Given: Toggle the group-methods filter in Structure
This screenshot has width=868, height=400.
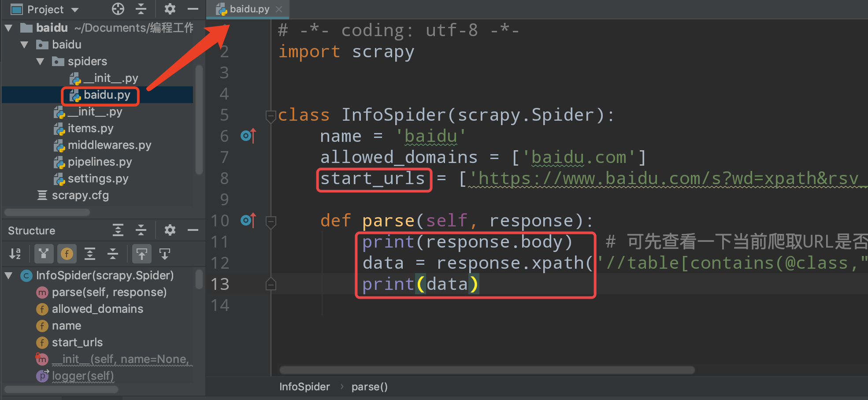Looking at the screenshot, I should 43,254.
